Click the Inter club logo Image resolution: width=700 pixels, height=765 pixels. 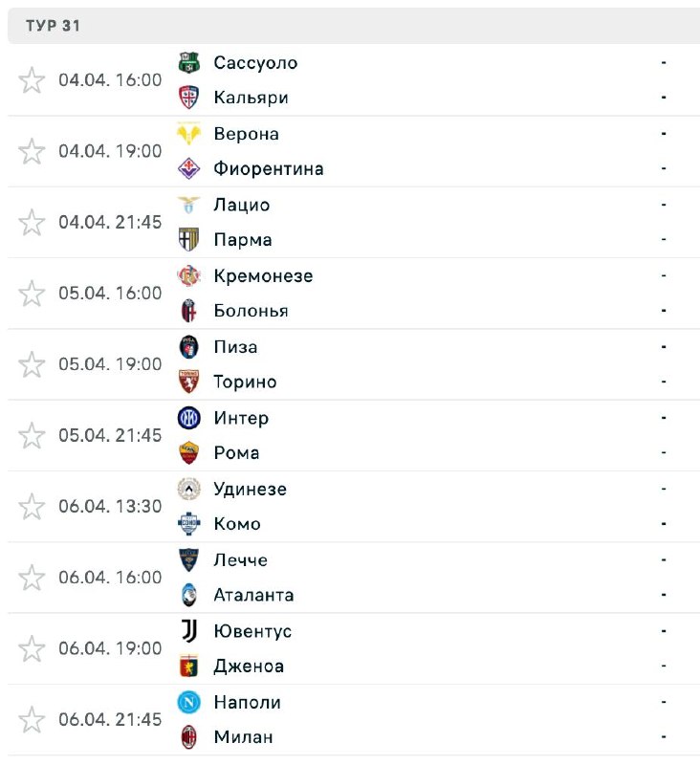tap(189, 418)
